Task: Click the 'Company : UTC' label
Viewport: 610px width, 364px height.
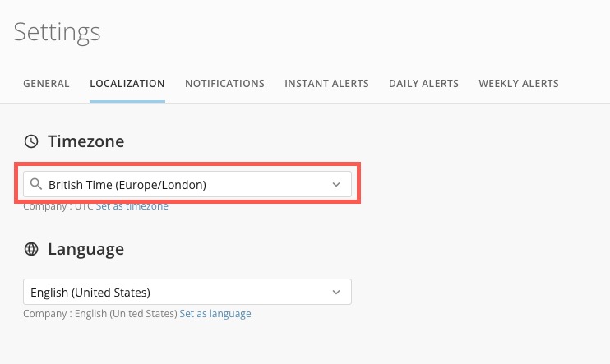Action: pyautogui.click(x=58, y=206)
